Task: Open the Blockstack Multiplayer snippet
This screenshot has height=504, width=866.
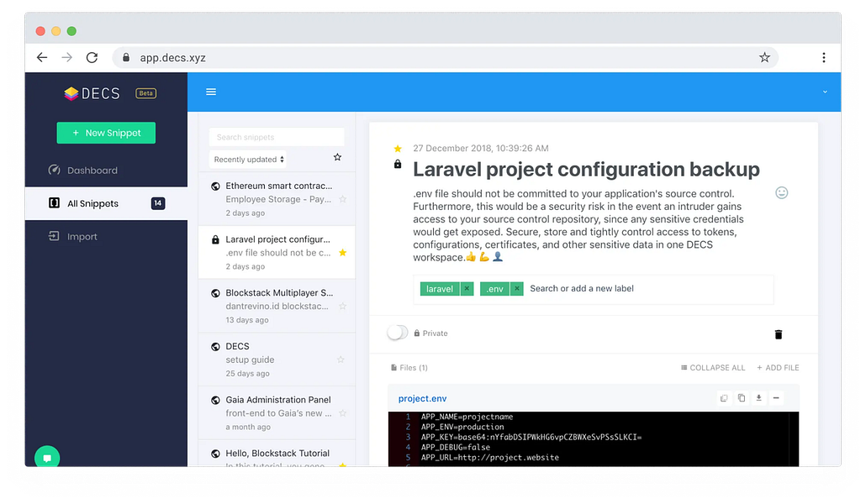Action: (276, 306)
